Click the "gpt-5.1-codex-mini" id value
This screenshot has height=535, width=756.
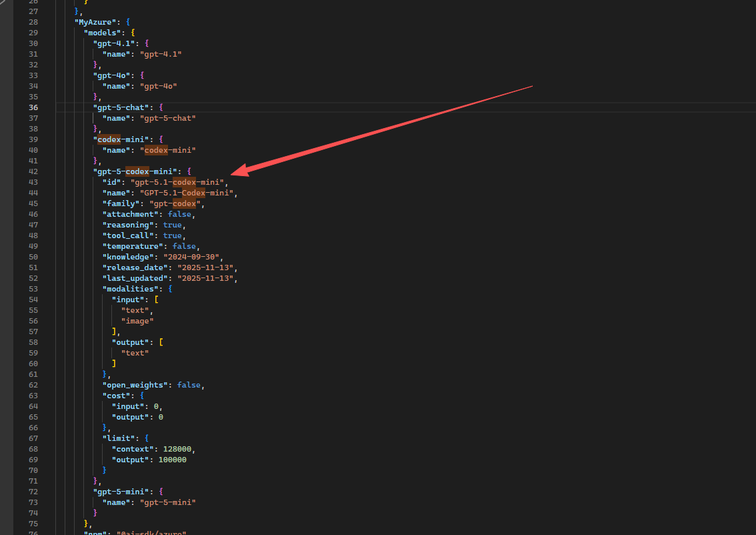tap(179, 182)
